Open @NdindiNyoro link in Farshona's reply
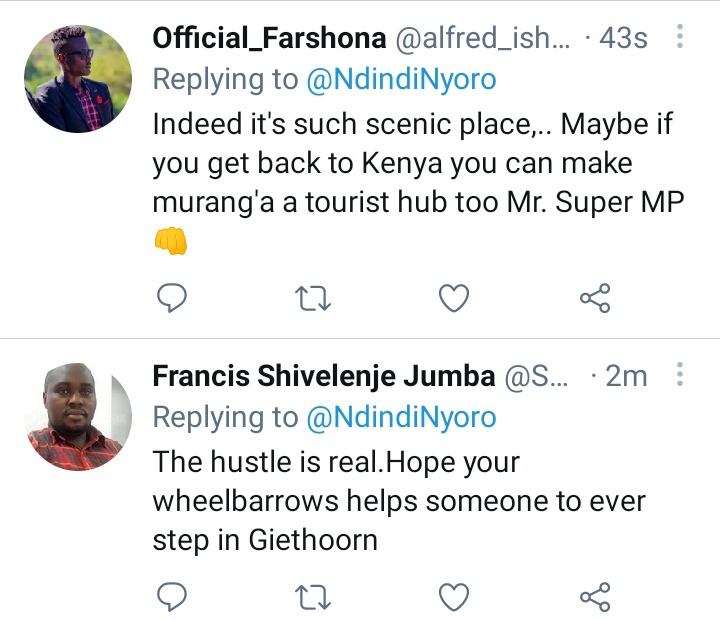Viewport: 720px width, 619px height. [x=401, y=79]
